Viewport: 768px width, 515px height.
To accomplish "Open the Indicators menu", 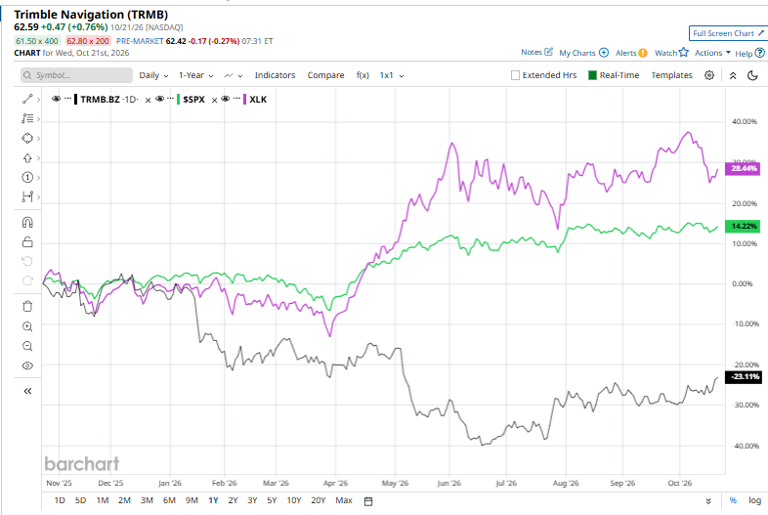I will tap(275, 75).
